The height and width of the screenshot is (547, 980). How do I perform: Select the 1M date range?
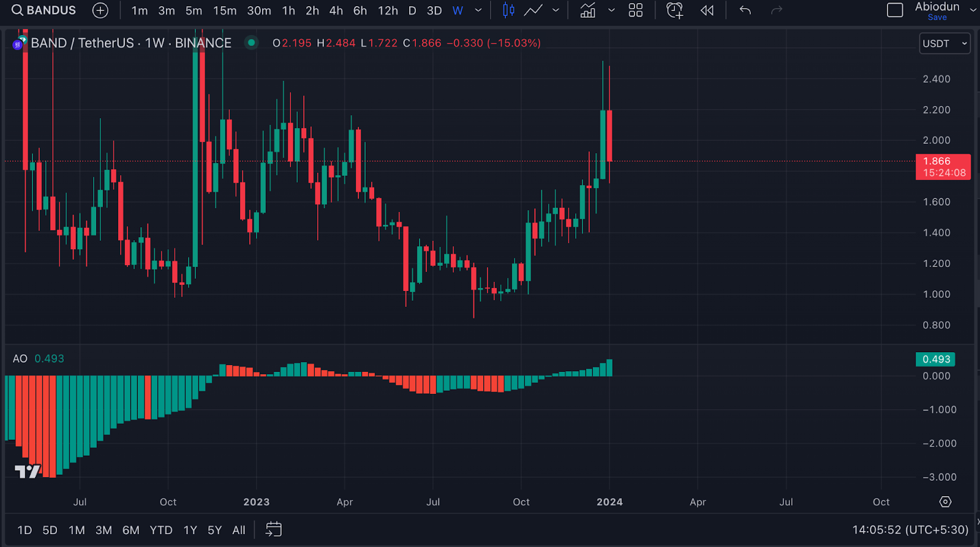(77, 530)
